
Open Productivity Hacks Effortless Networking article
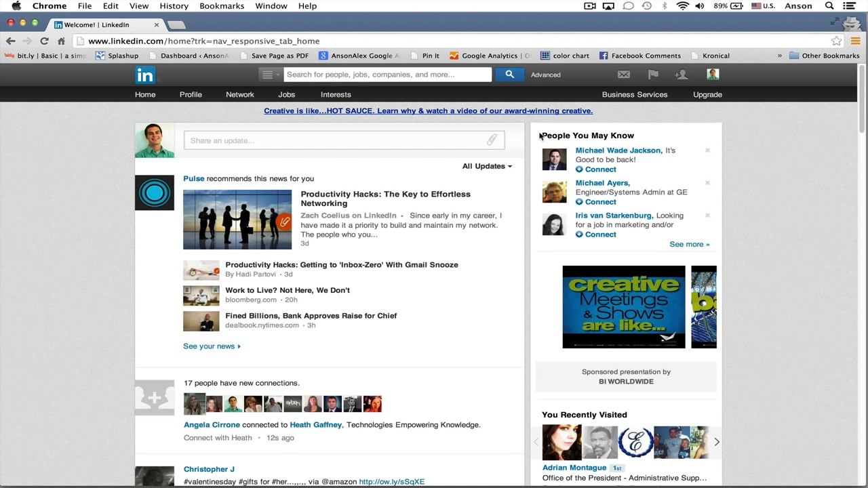(x=385, y=199)
